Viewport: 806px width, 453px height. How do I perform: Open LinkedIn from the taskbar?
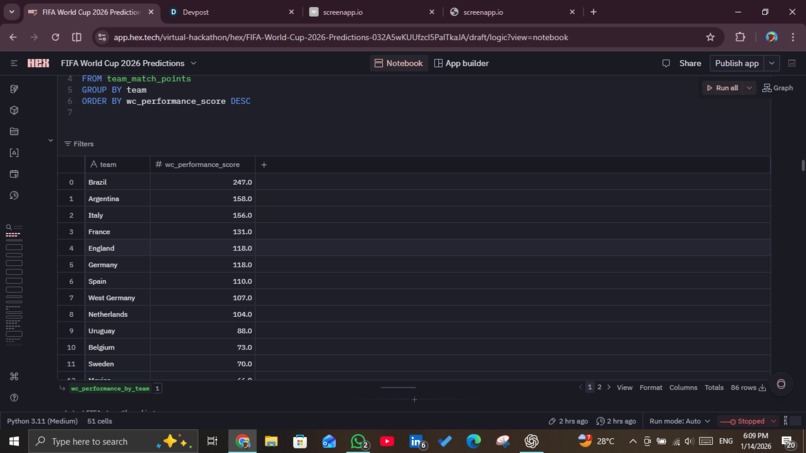416,441
